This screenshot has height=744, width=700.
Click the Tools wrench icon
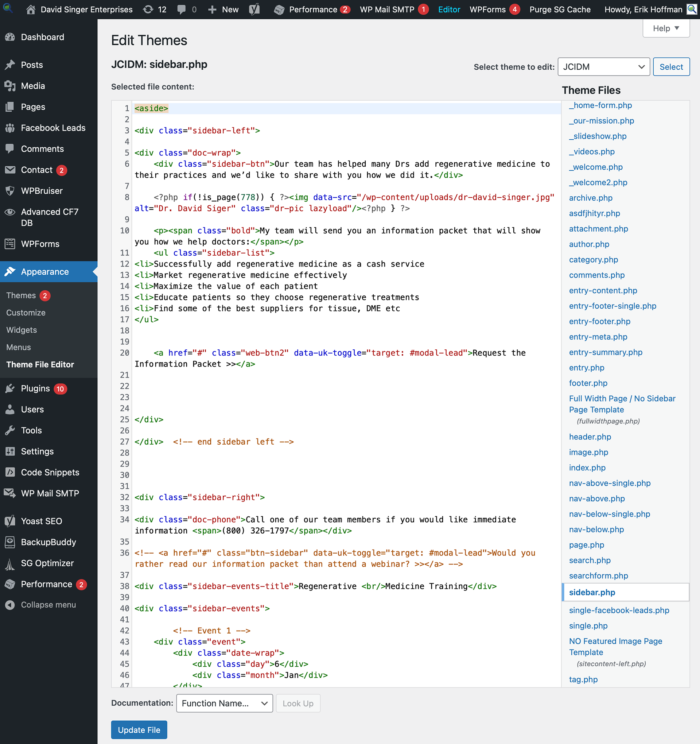(x=10, y=430)
